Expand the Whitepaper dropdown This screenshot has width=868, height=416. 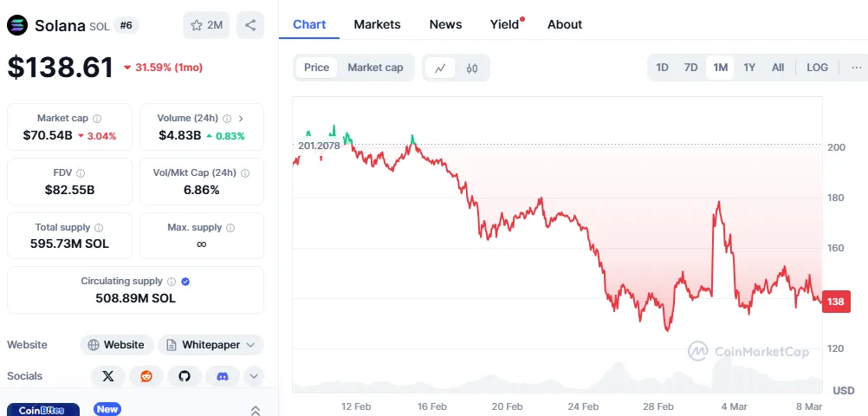click(211, 345)
